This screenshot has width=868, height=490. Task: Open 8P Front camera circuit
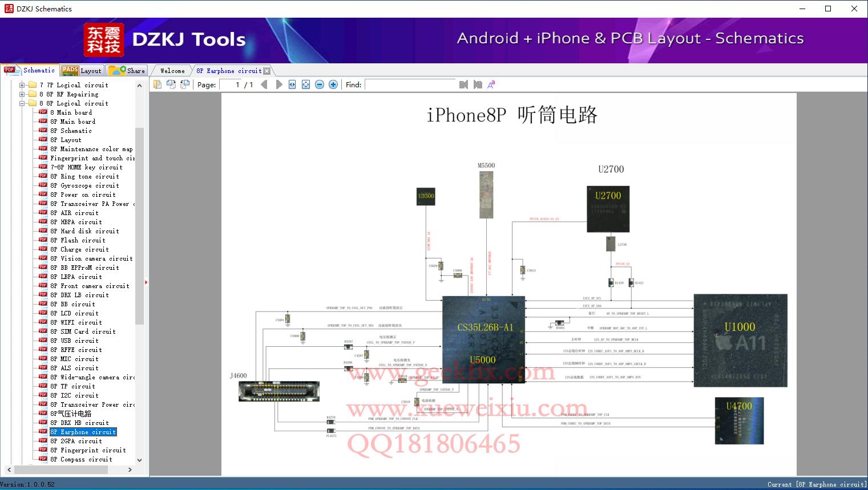(90, 286)
